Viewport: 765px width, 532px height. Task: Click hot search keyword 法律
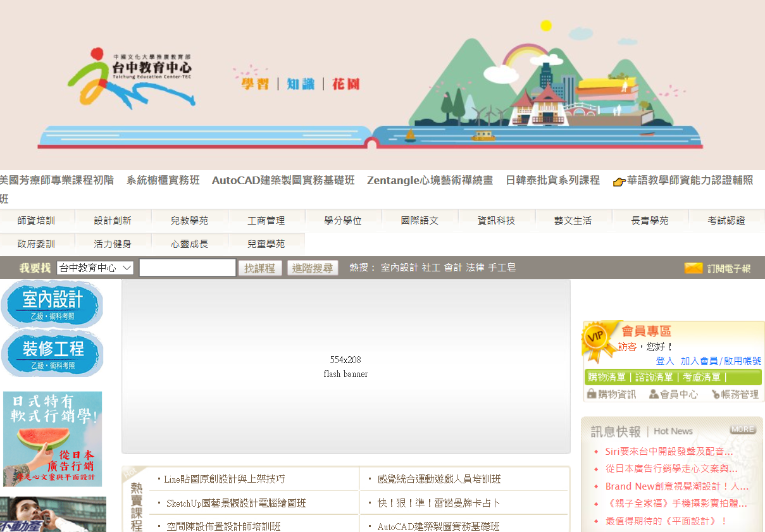(x=475, y=268)
